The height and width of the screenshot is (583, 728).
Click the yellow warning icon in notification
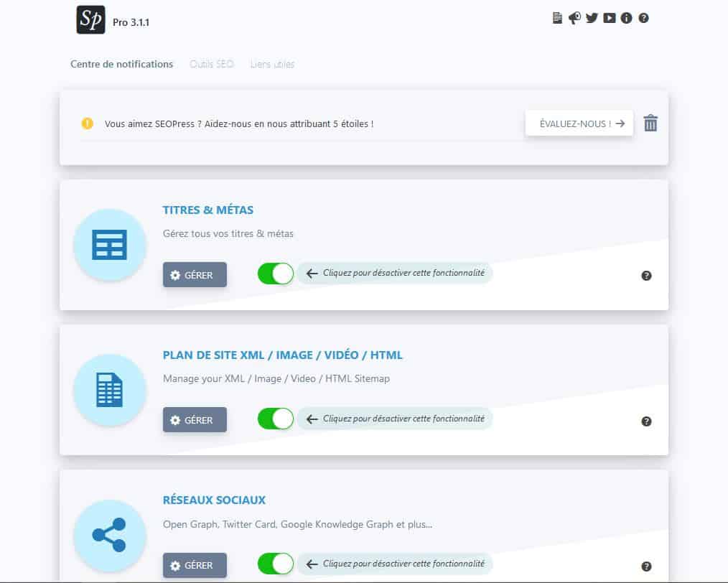tap(88, 123)
